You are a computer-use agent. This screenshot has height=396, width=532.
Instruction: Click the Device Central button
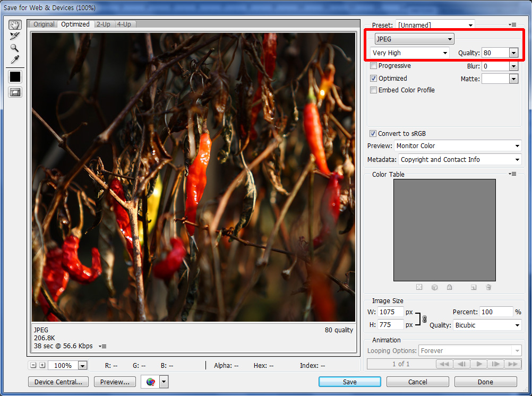[58, 382]
